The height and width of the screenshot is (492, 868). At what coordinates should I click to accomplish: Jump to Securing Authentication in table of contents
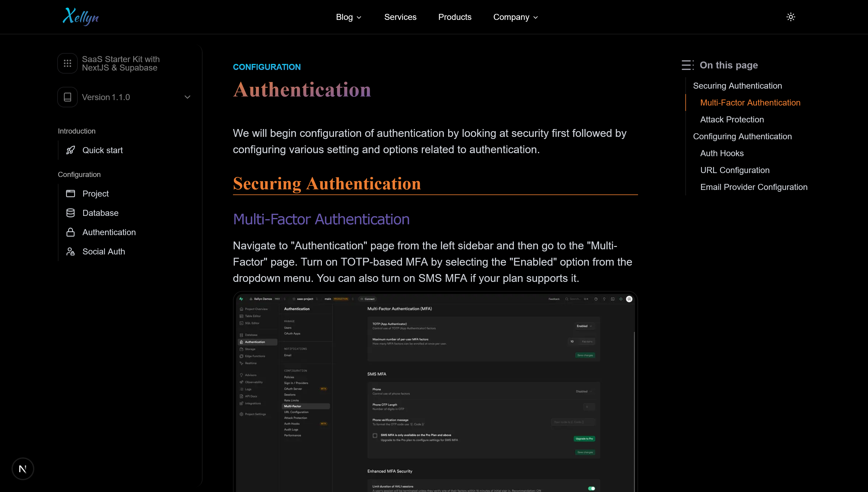point(737,86)
